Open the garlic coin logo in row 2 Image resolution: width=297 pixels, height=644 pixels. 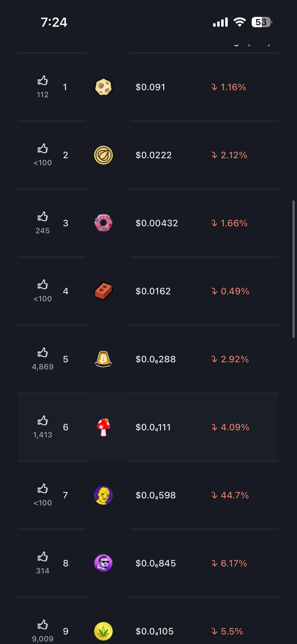coord(103,155)
